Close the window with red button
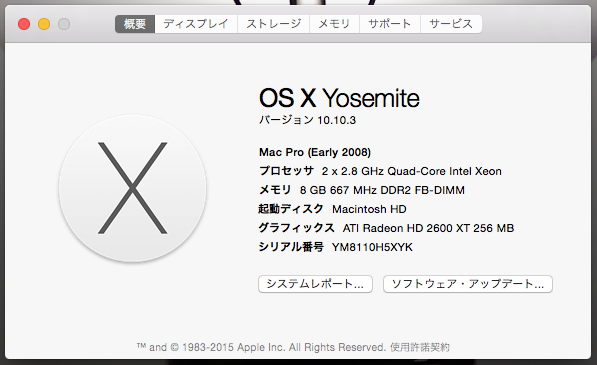 [24, 24]
